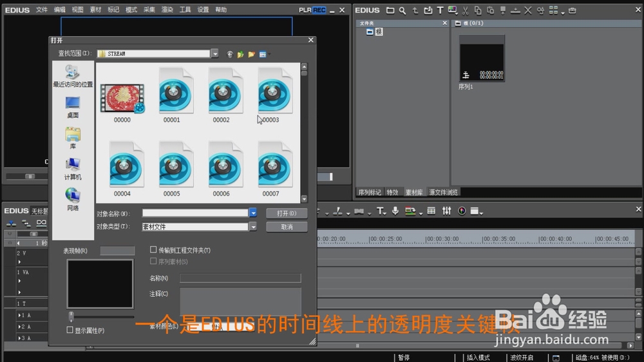The width and height of the screenshot is (644, 362).
Task: Click the search magnifier in the bin toolbar
Action: pos(402,10)
